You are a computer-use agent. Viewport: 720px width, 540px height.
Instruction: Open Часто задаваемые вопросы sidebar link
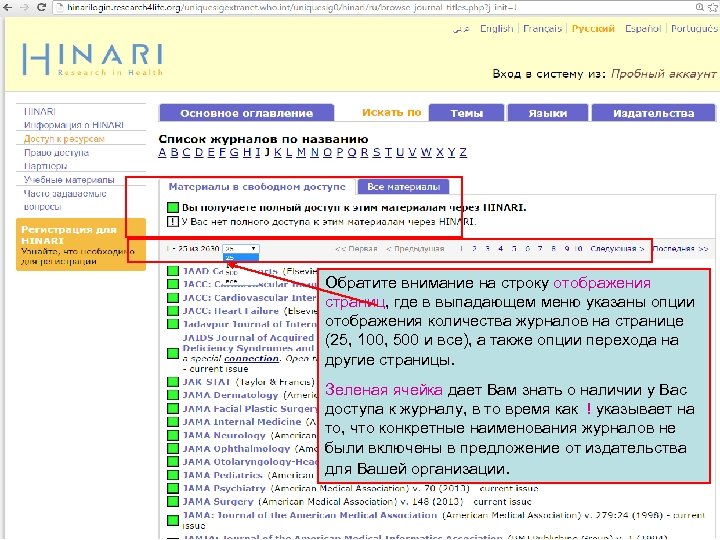[65, 200]
